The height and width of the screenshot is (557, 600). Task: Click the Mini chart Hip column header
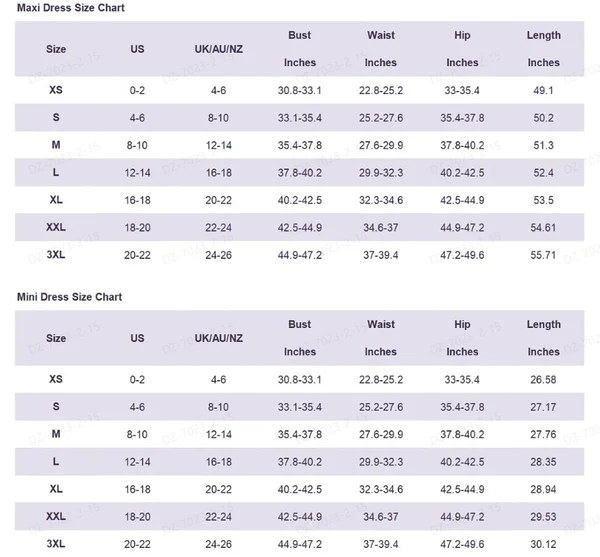coord(462,325)
